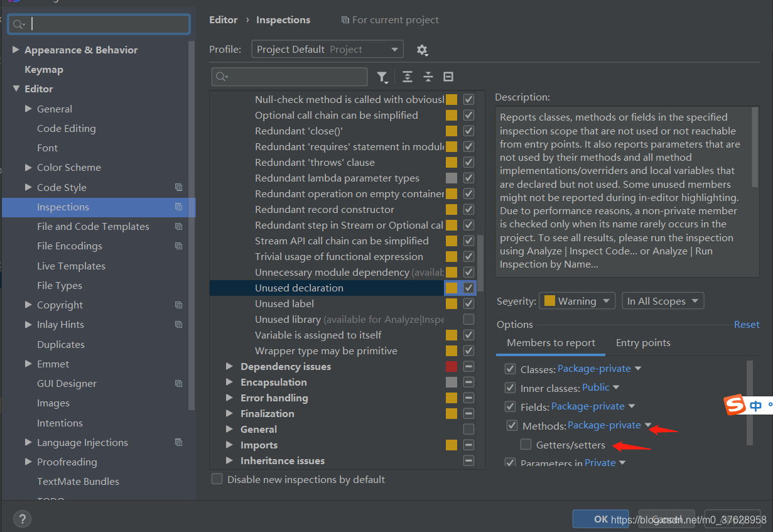
Task: Click the settings search magnifier icon
Action: [x=18, y=24]
